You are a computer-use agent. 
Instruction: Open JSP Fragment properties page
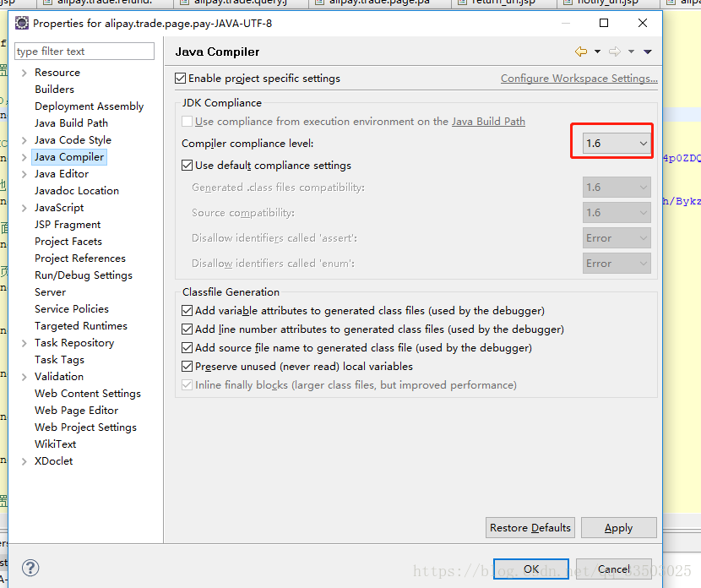pos(68,225)
